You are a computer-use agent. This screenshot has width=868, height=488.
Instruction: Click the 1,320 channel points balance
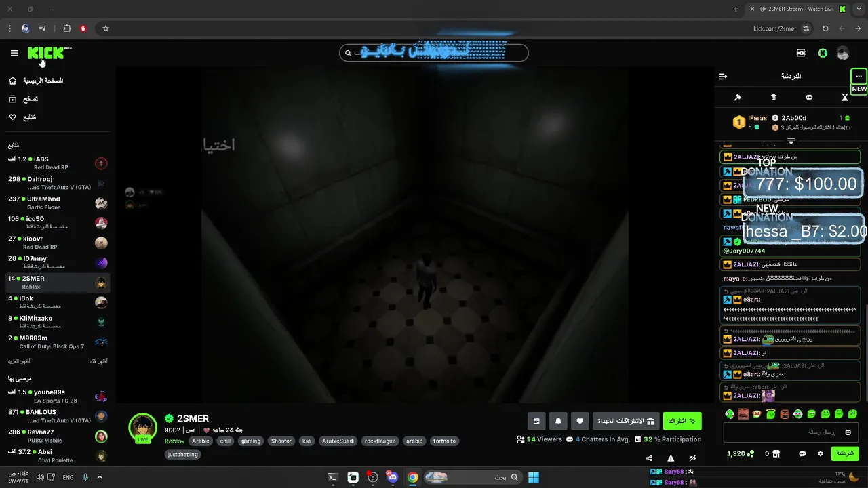740,453
